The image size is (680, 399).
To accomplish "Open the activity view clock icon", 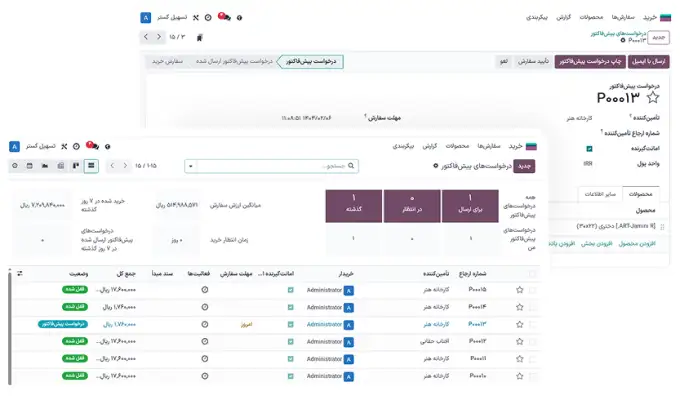I will pyautogui.click(x=15, y=166).
